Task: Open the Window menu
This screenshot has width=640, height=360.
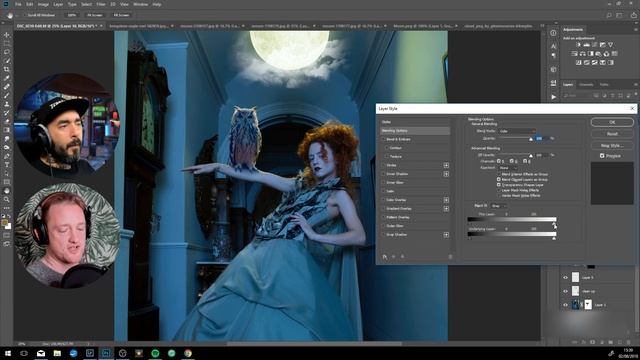Action: (140, 4)
